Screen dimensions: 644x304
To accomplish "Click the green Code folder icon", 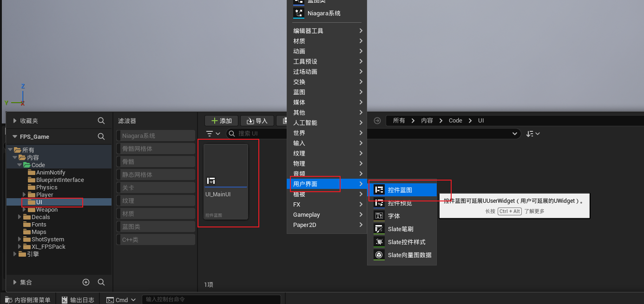I will (x=27, y=165).
